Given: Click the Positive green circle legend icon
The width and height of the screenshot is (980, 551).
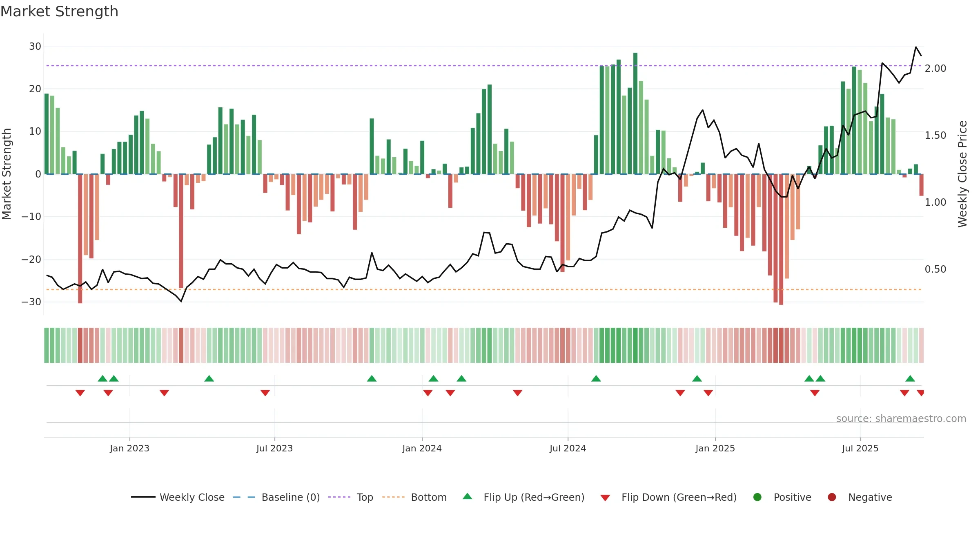Looking at the screenshot, I should point(757,497).
